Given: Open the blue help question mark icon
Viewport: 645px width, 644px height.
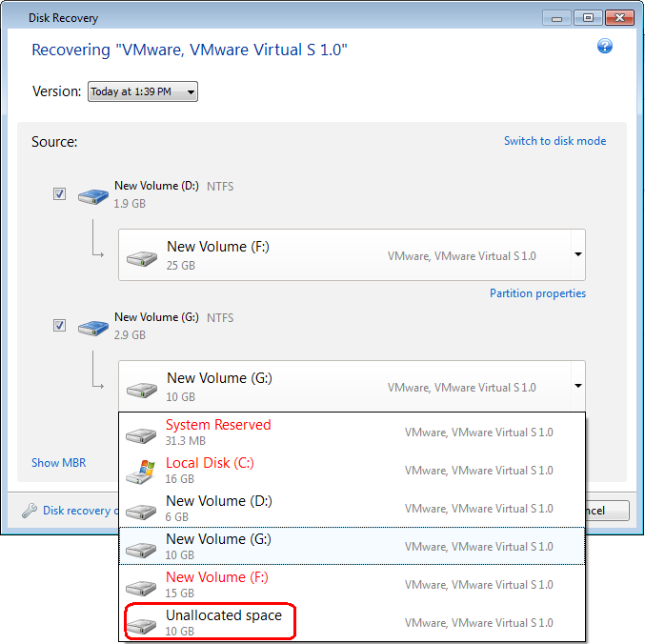Looking at the screenshot, I should [605, 46].
